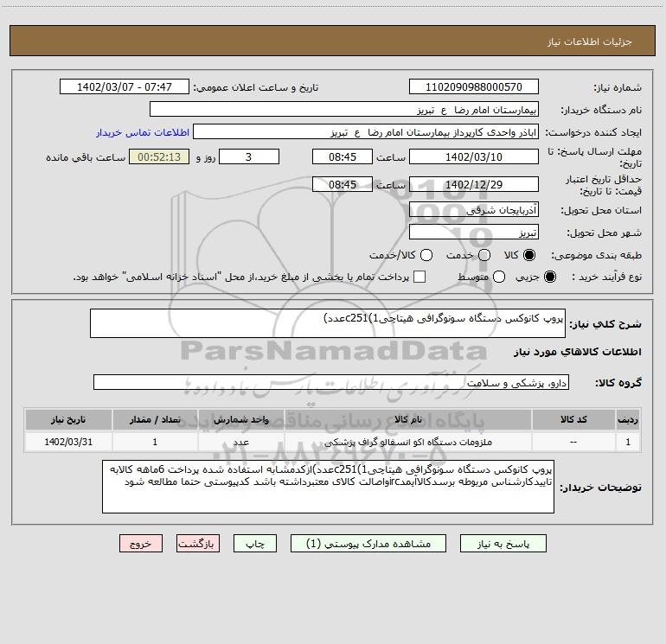Click the announcement date field 1402/03/07 - 07:47

click(x=125, y=87)
